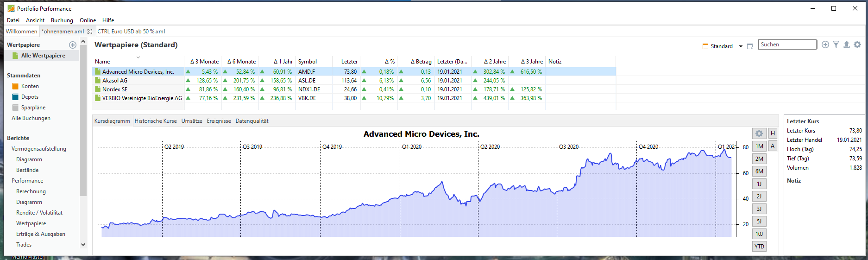This screenshot has height=260, width=868.
Task: Set chart range to 3J
Action: 759,209
